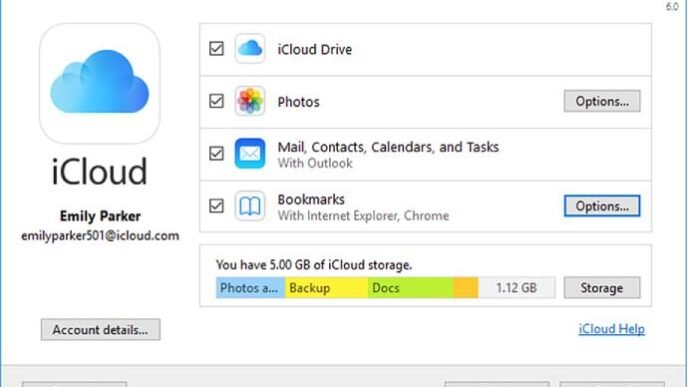
Task: Open Options for Photos
Action: tap(602, 101)
